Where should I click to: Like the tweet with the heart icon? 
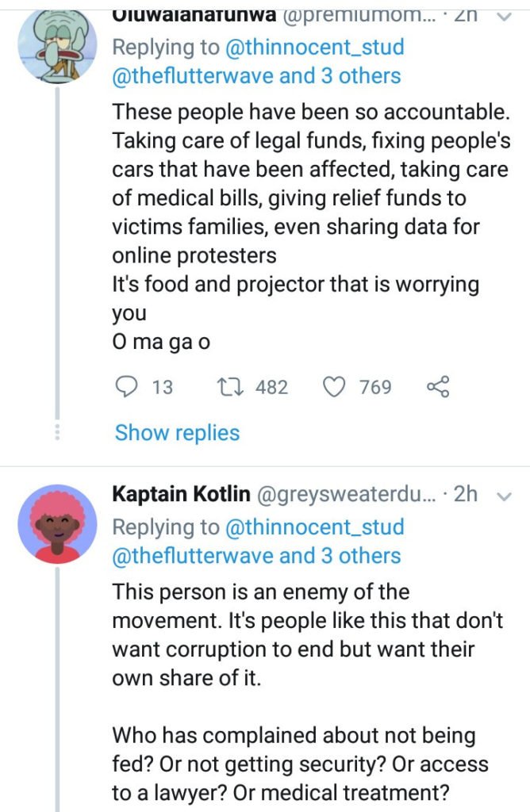coord(335,386)
